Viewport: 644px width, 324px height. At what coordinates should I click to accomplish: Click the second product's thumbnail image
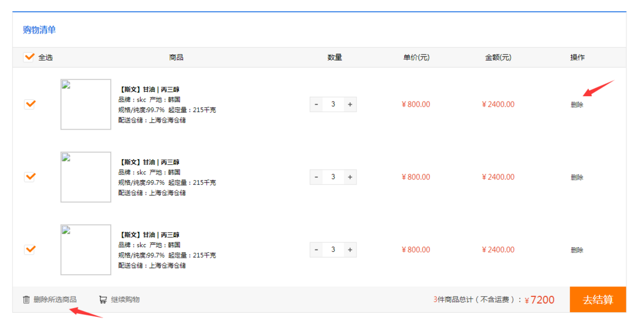coord(86,177)
